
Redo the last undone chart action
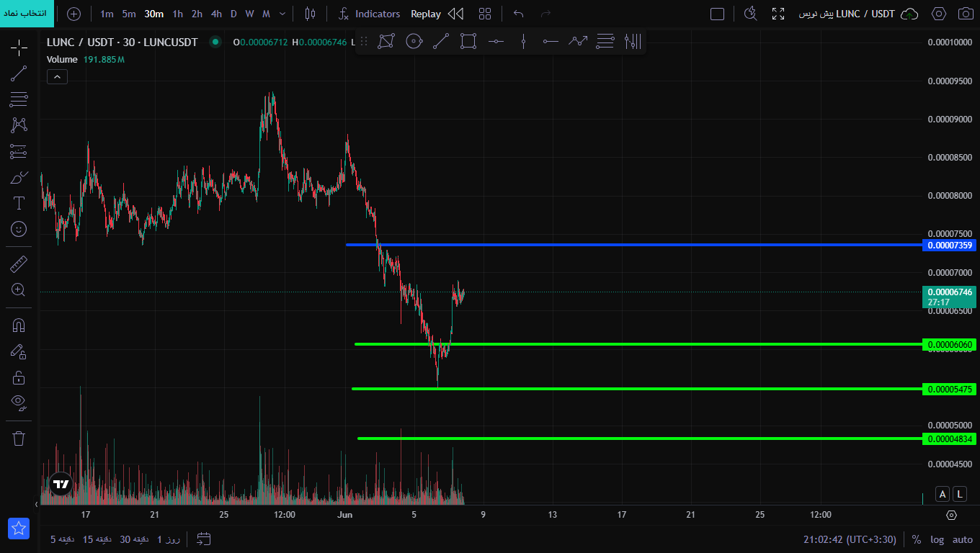pos(545,14)
